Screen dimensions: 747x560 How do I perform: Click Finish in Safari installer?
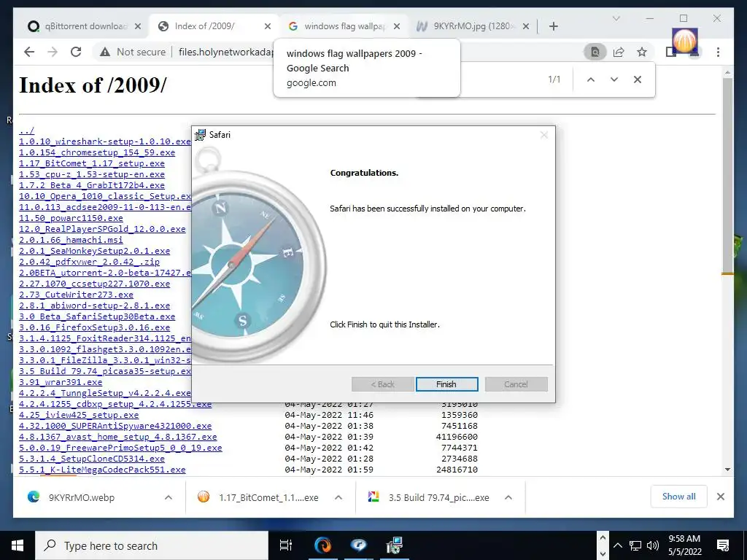coord(446,384)
